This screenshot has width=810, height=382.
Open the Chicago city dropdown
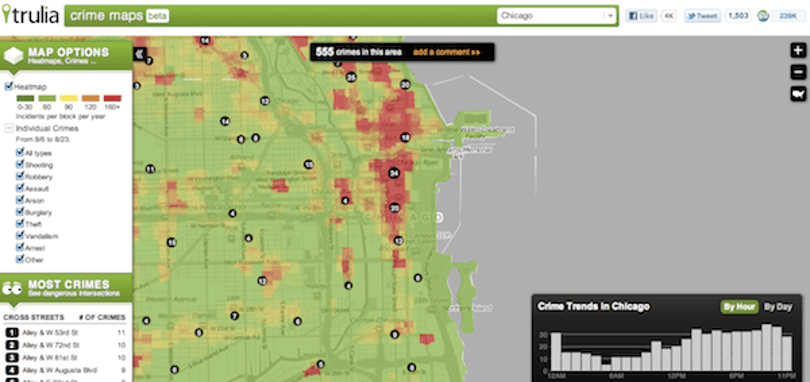coord(557,16)
